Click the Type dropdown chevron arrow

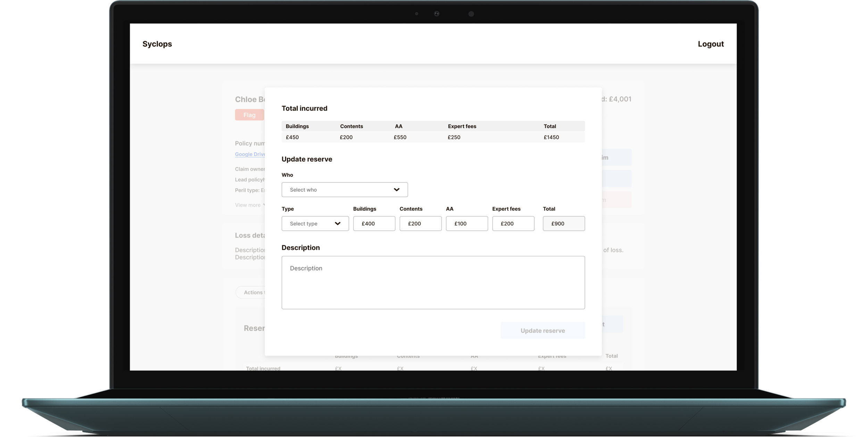tap(337, 223)
